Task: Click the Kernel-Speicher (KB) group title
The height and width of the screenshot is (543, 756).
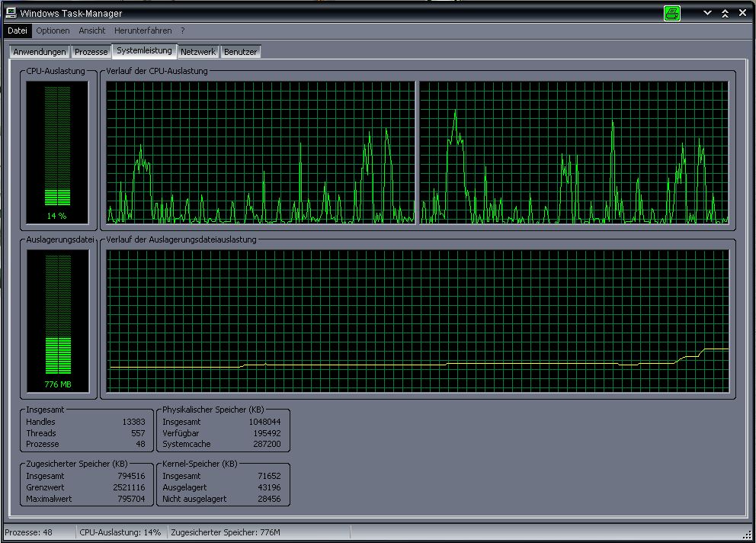Action: click(200, 464)
